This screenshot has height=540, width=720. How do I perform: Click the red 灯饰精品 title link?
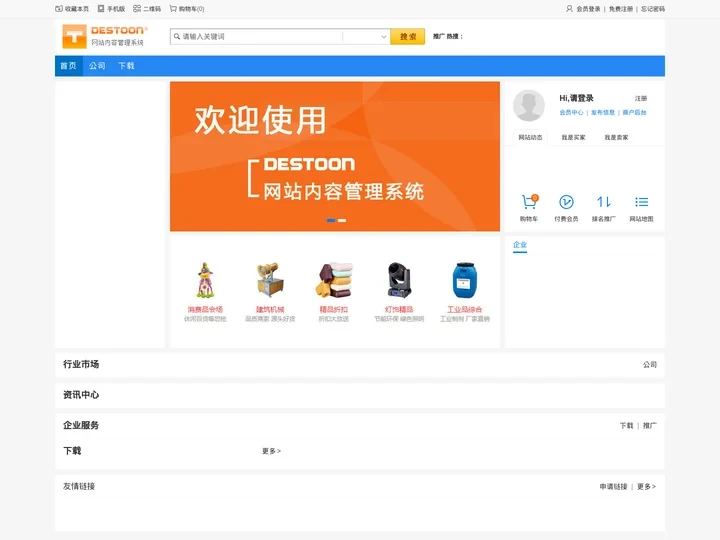(x=399, y=309)
